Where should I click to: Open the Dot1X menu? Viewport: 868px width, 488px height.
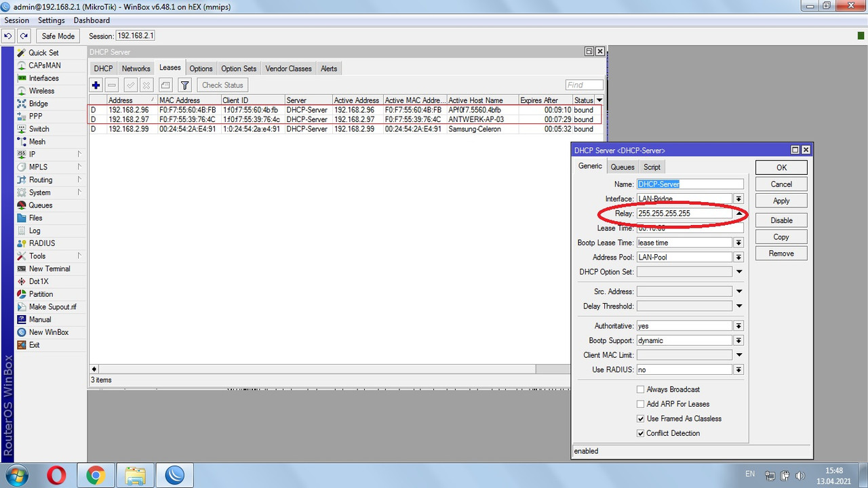(39, 281)
